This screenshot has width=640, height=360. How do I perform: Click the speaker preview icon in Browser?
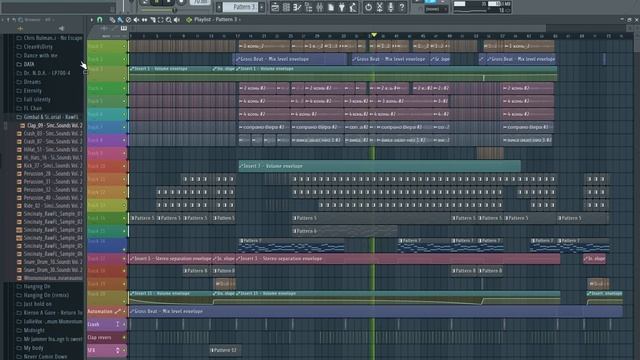coord(61,28)
